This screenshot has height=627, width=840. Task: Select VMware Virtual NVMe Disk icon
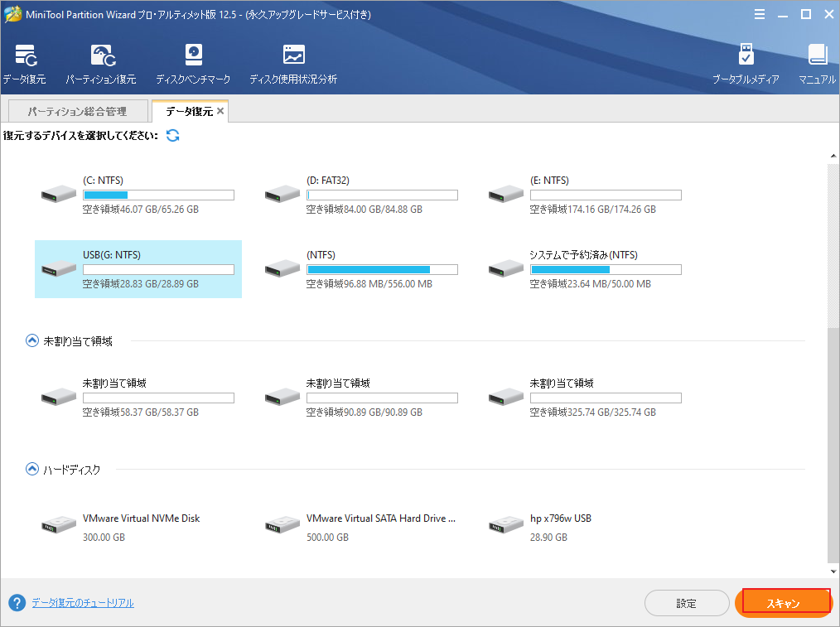point(59,525)
